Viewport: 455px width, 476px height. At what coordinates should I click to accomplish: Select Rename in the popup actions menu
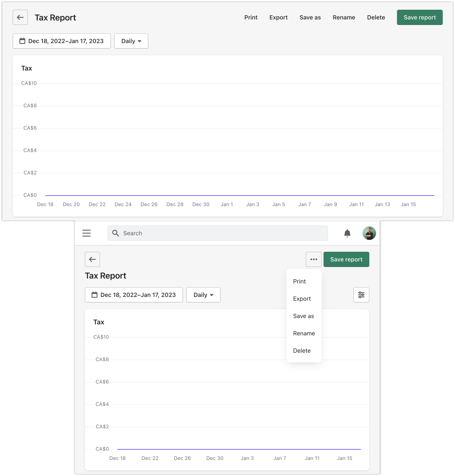pyautogui.click(x=304, y=333)
